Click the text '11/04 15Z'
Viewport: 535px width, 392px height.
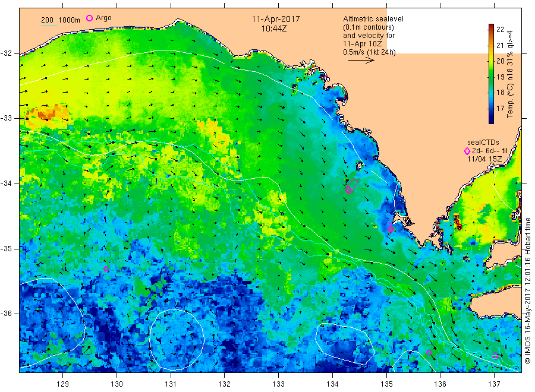tap(484, 159)
